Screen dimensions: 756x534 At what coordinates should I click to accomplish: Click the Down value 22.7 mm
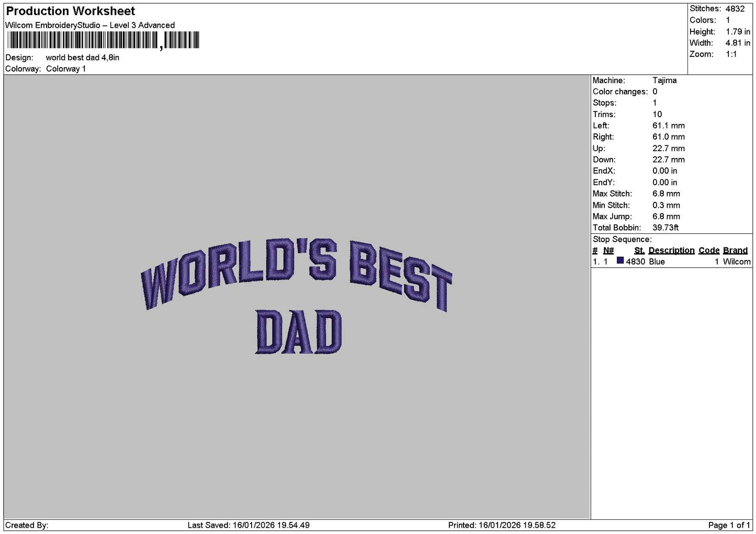coord(669,160)
